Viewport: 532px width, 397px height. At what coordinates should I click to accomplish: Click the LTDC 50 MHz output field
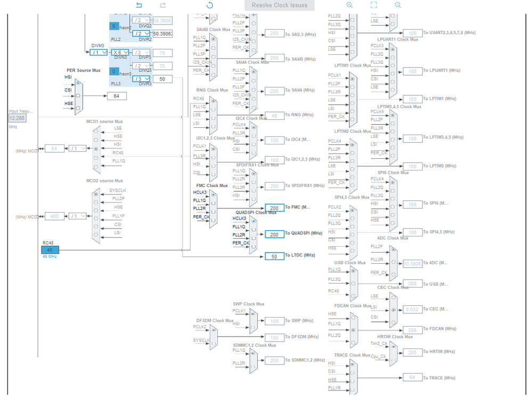pyautogui.click(x=274, y=256)
